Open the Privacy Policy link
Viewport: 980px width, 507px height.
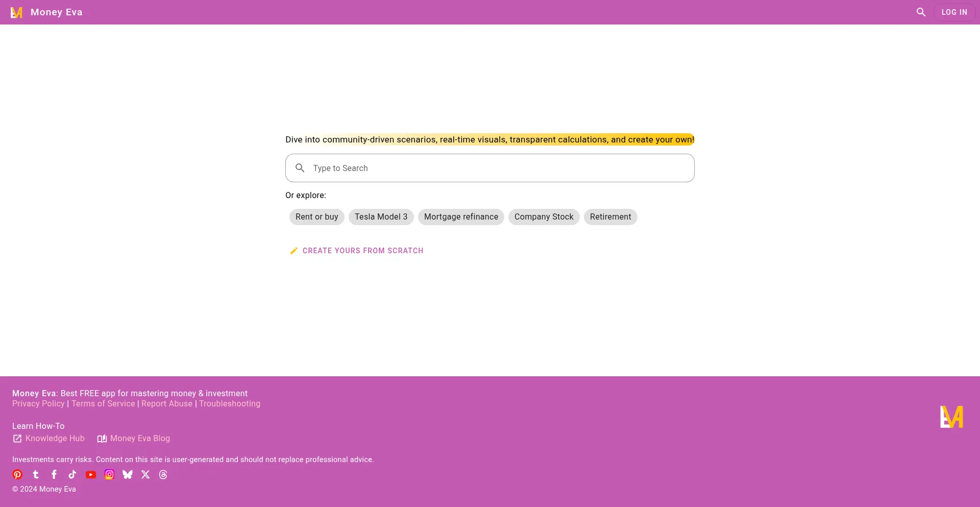38,403
